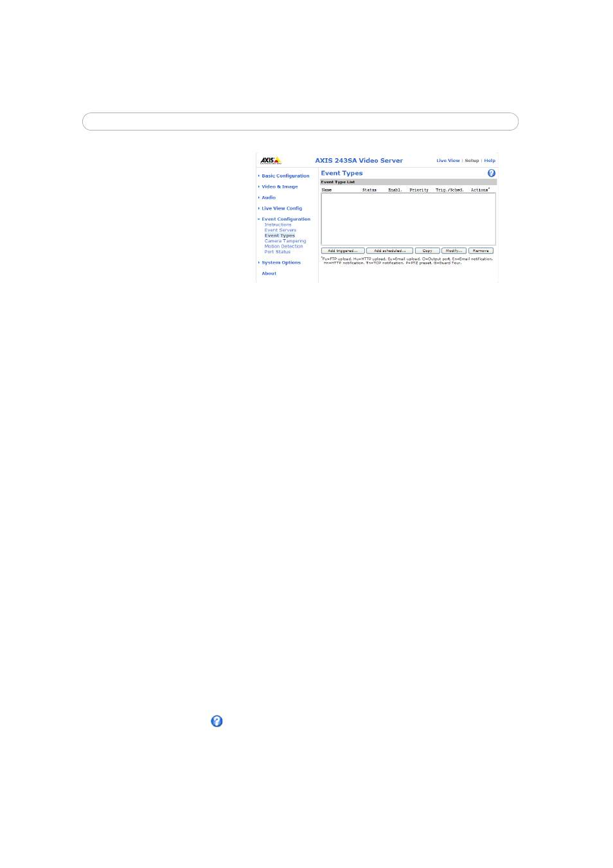
Task: Open Setup link in header
Action: coord(472,161)
